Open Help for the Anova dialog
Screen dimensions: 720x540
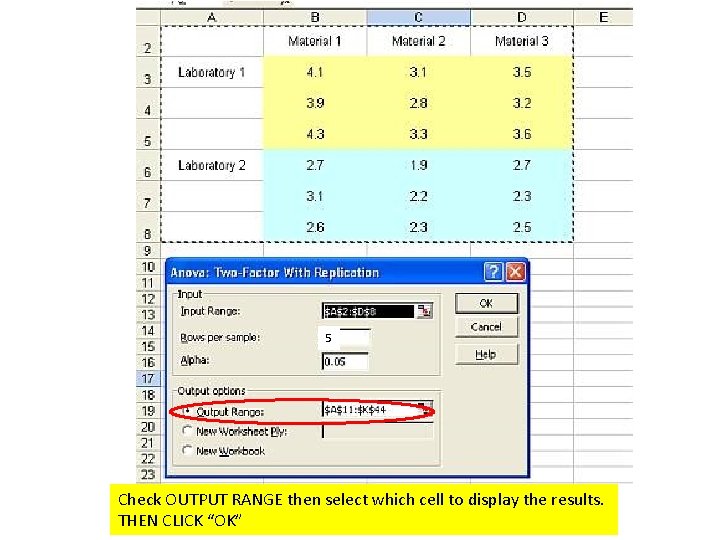click(x=486, y=354)
